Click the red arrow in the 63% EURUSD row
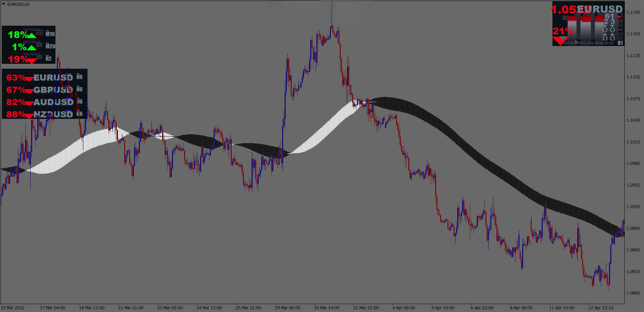This screenshot has height=312, width=644. (29, 79)
